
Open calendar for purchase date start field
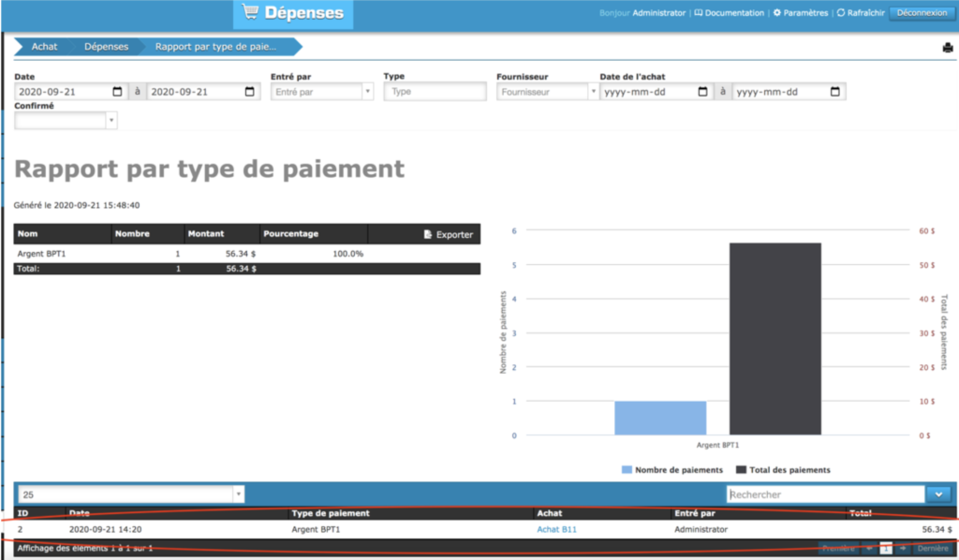coord(703,92)
